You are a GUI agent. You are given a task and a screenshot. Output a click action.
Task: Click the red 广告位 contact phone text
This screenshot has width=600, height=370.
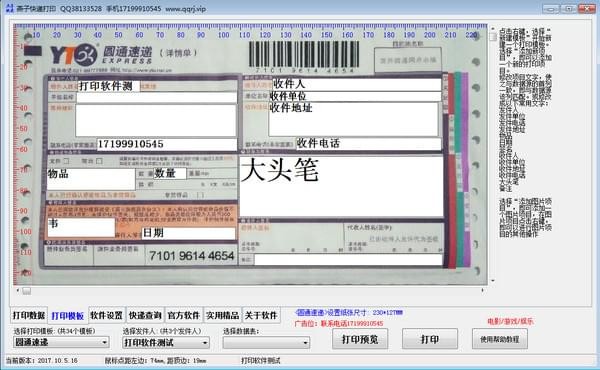339,324
